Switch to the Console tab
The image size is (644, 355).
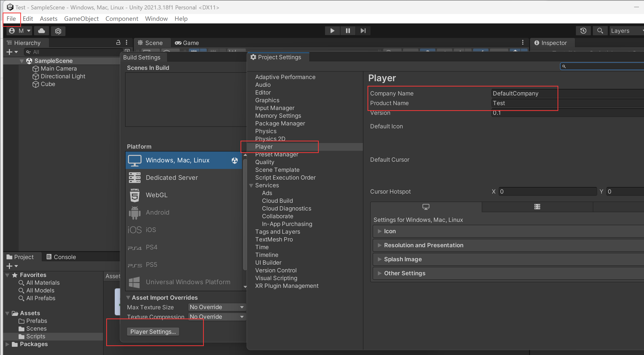coord(61,257)
